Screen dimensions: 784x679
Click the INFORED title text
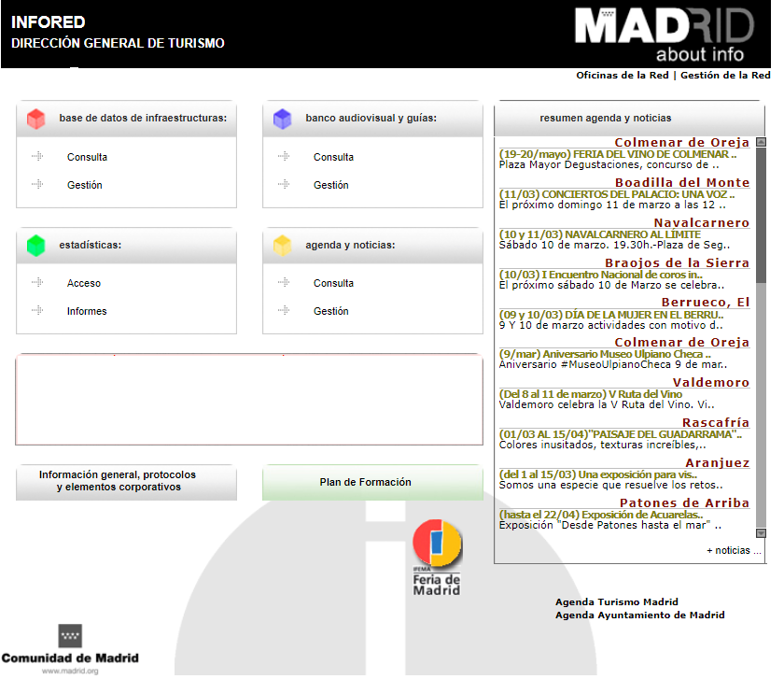(x=48, y=22)
